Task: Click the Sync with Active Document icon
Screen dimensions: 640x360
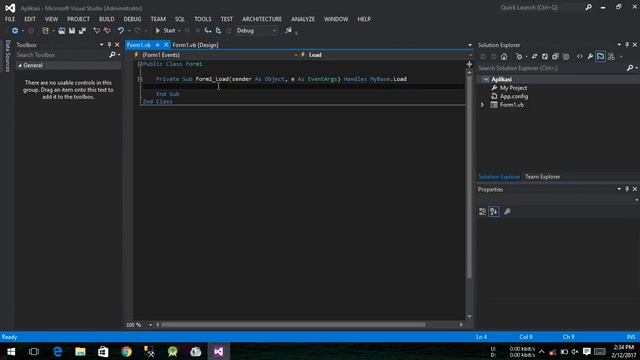Action: tap(534, 56)
